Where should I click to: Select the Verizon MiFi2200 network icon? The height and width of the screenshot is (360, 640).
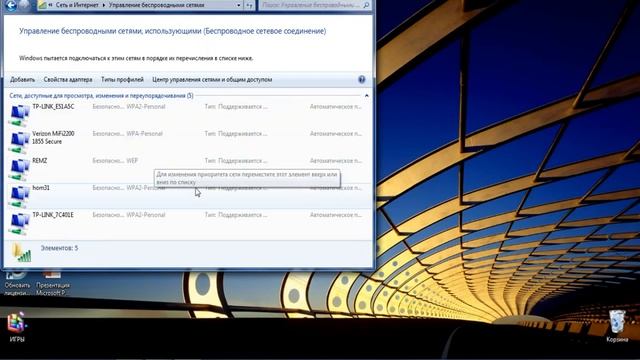click(x=19, y=143)
